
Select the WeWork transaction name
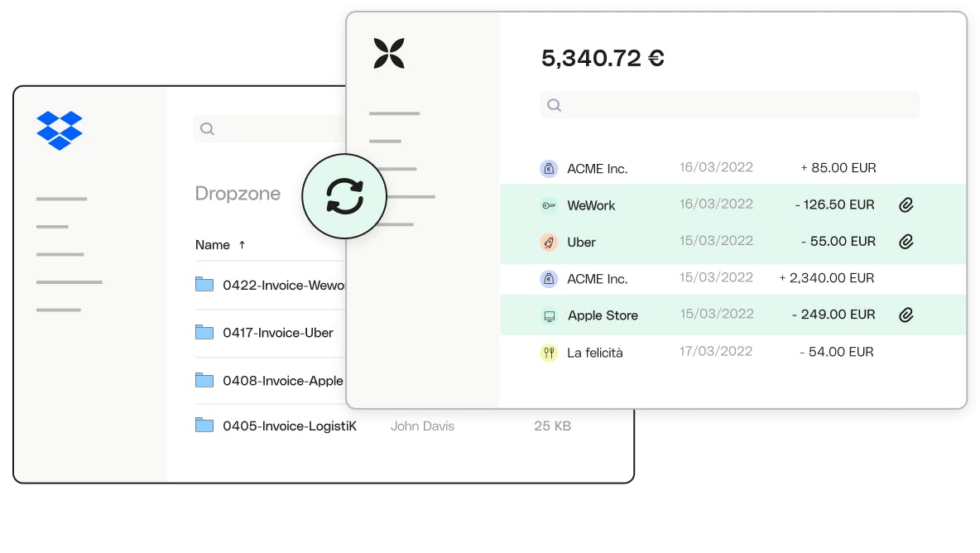coord(591,205)
